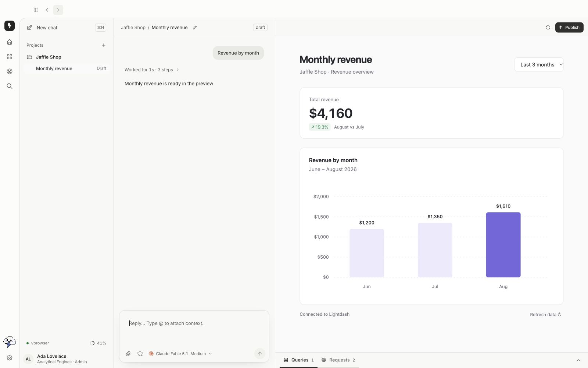Image resolution: width=588 pixels, height=368 pixels.
Task: Click the chat-plus icon beside paperclip
Action: [x=140, y=354]
